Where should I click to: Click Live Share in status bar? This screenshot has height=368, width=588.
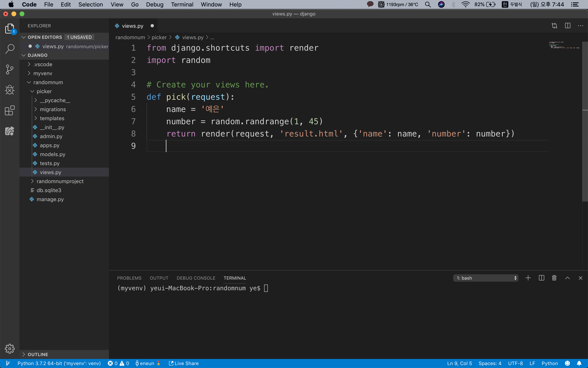184,363
